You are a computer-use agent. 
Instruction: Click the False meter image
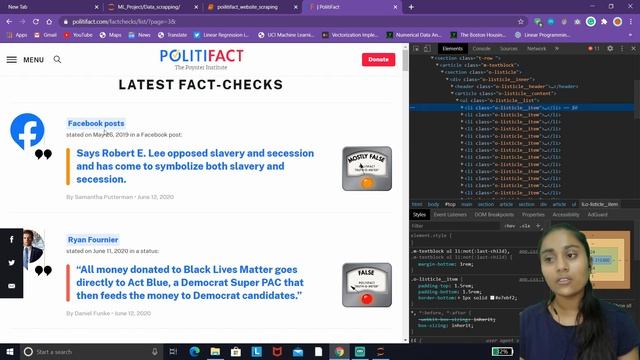pyautogui.click(x=367, y=285)
